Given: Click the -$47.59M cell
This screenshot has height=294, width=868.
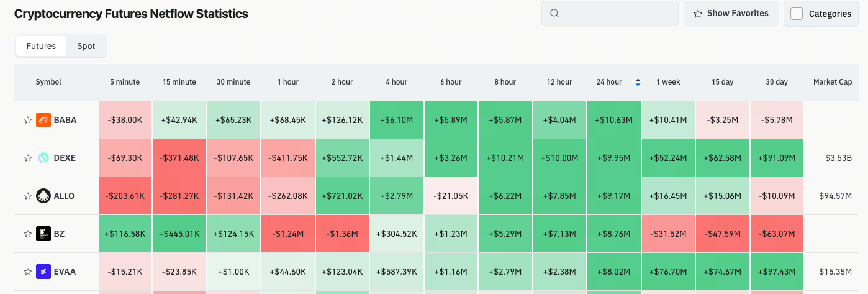Looking at the screenshot, I should click(x=723, y=234).
